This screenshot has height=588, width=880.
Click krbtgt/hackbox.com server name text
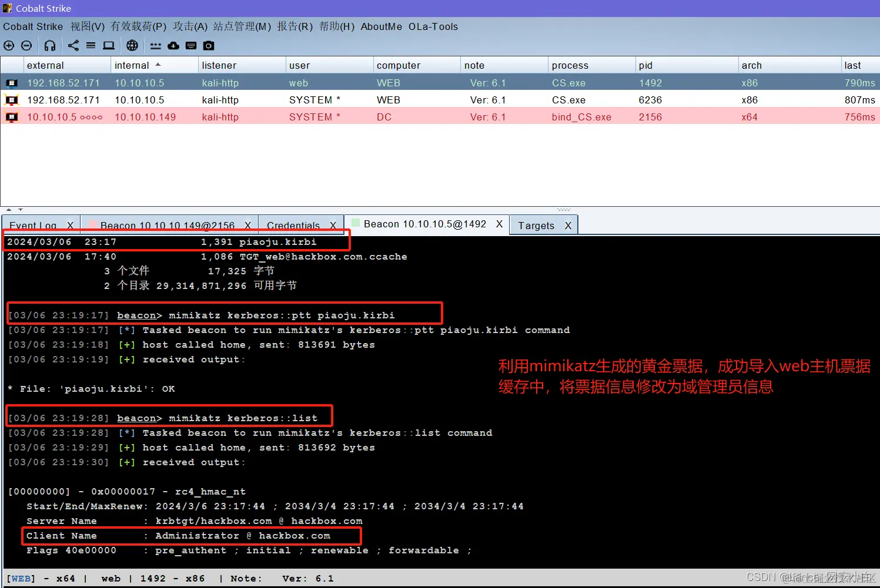click(x=214, y=521)
